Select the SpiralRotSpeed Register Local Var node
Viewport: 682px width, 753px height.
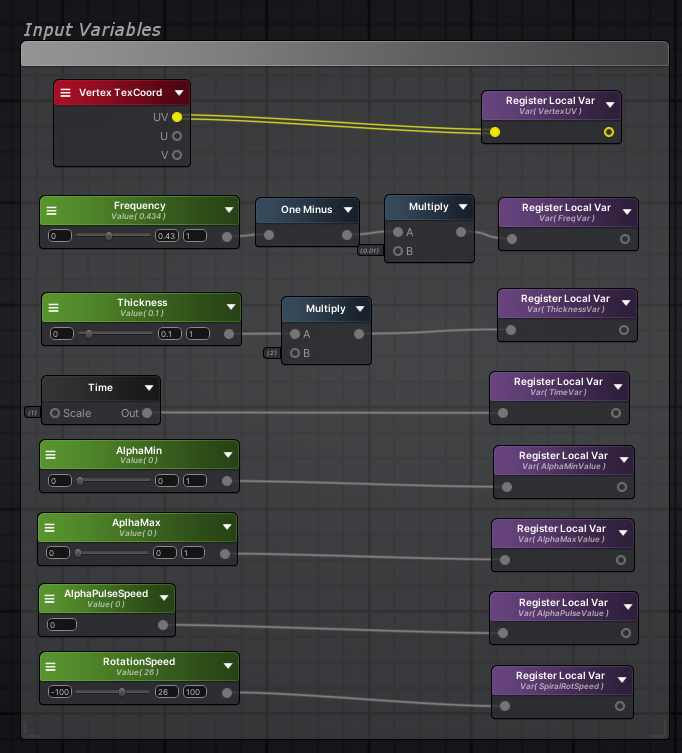click(560, 680)
